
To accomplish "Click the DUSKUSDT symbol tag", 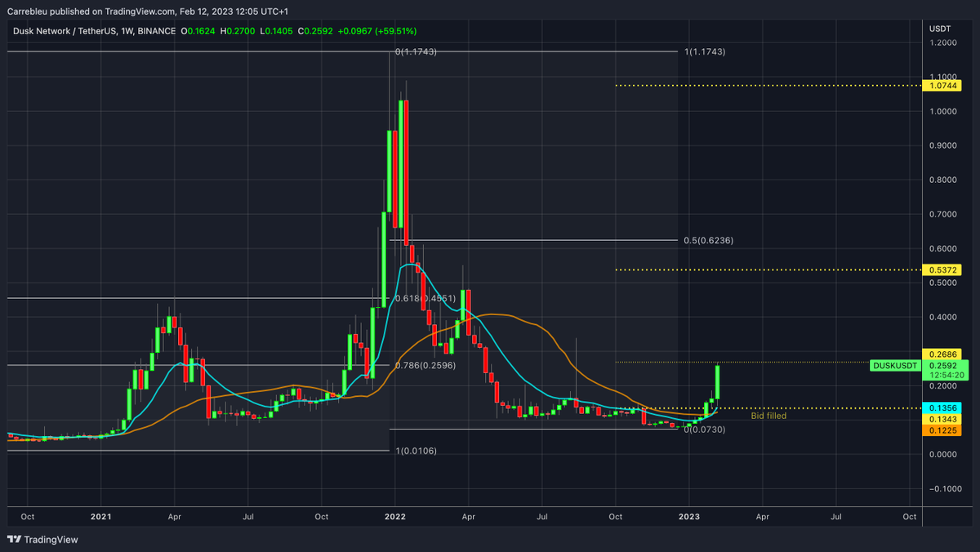I will (895, 366).
